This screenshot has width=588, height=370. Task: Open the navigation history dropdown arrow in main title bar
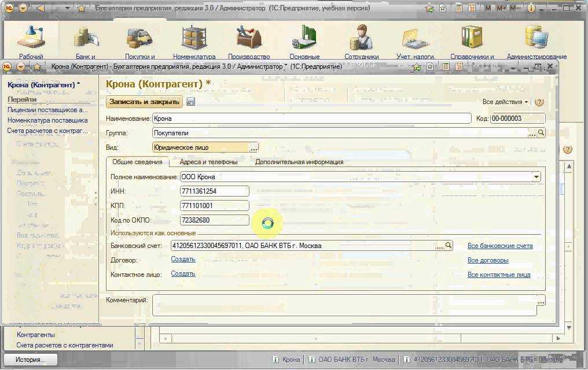(68, 8)
